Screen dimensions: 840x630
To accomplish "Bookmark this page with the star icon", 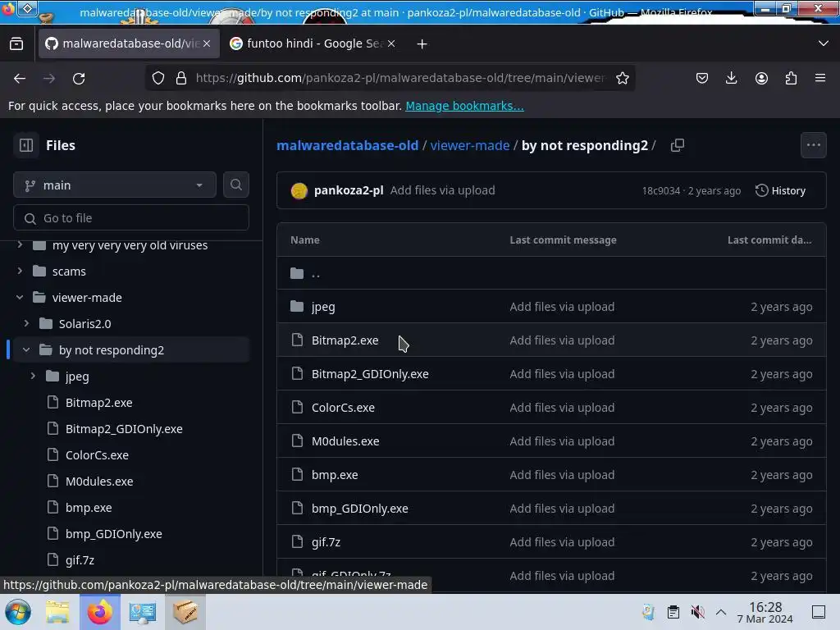I will click(x=622, y=78).
